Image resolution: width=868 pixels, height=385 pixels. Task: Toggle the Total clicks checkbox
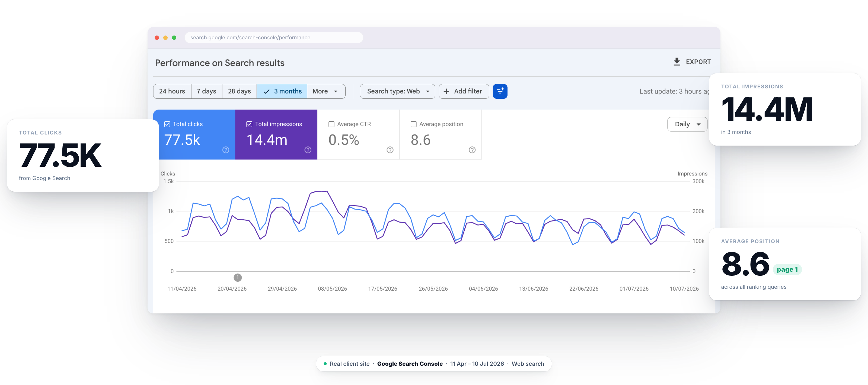tap(167, 124)
